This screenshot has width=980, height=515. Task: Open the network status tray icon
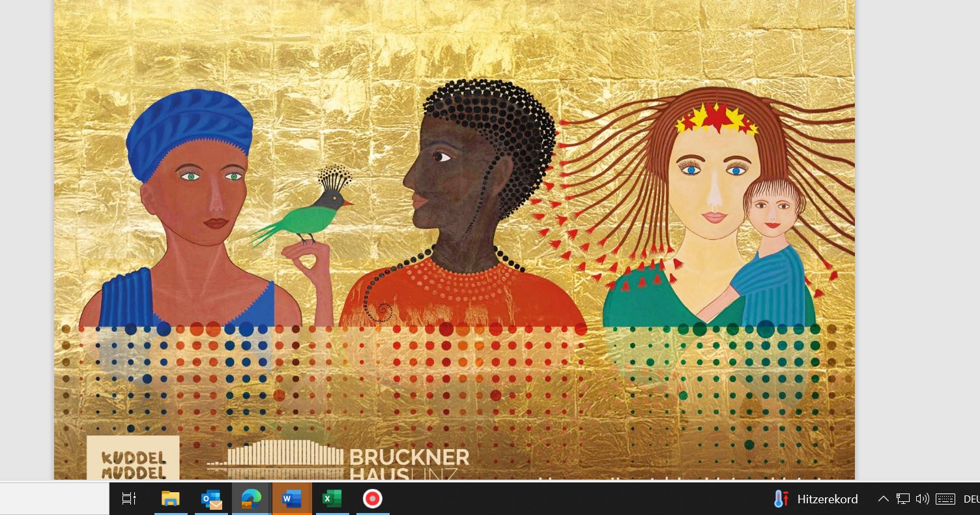902,499
